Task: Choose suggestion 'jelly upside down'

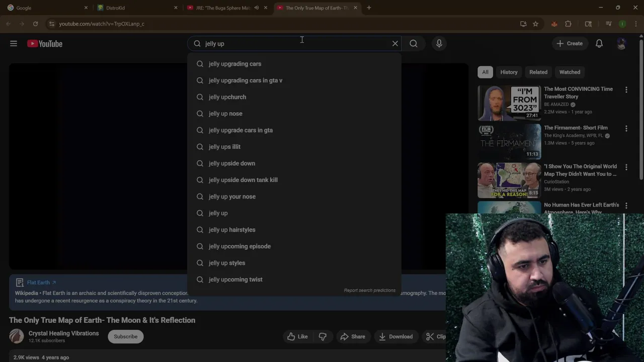Action: (294, 163)
